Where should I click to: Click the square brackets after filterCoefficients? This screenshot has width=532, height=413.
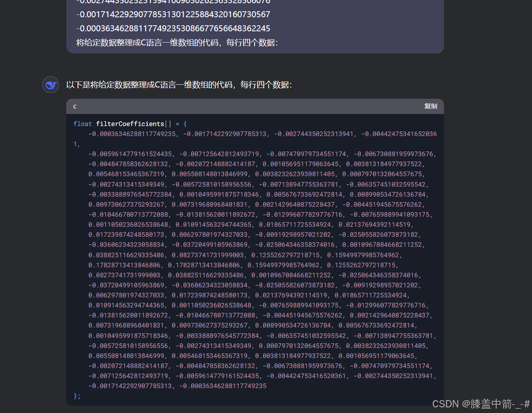[x=168, y=124]
